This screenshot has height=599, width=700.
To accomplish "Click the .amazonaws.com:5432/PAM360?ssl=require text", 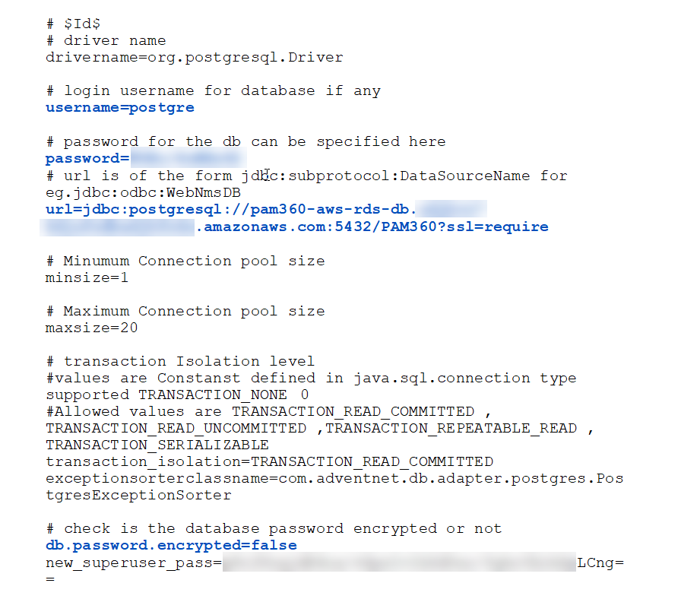I will click(372, 227).
